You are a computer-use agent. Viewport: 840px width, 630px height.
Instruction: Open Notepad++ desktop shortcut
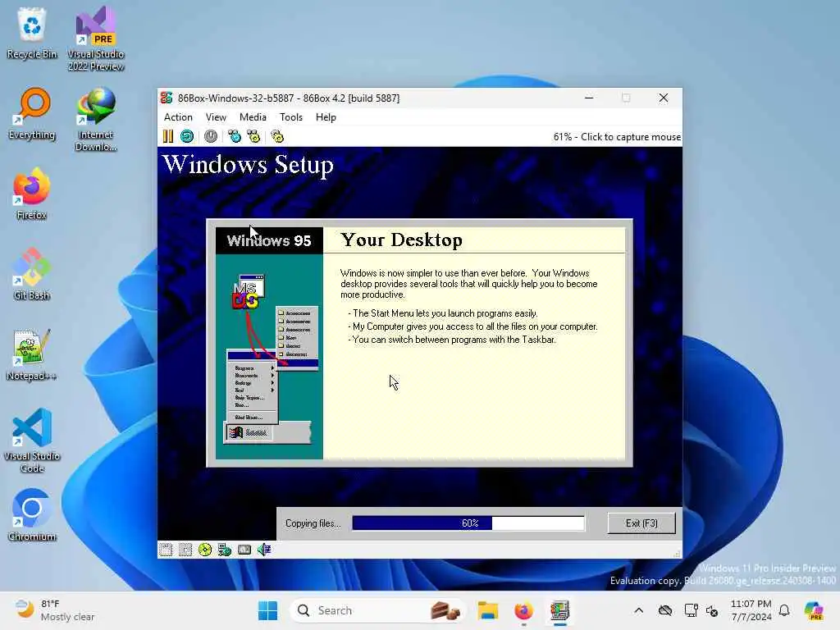(x=32, y=355)
